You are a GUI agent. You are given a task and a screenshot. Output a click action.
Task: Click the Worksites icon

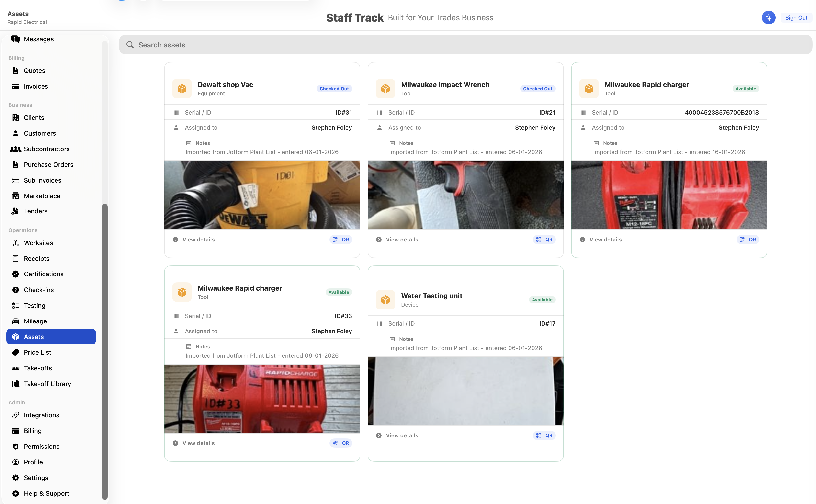(x=15, y=243)
